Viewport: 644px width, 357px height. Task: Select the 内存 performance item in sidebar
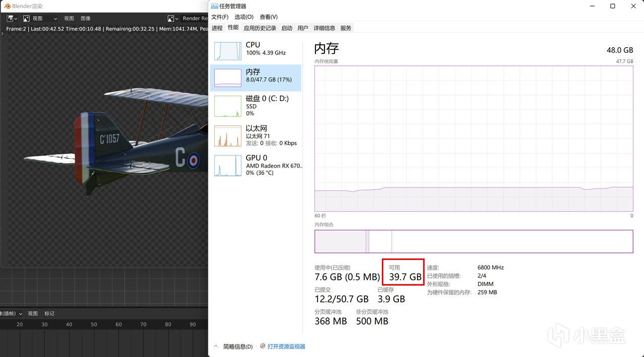(256, 78)
